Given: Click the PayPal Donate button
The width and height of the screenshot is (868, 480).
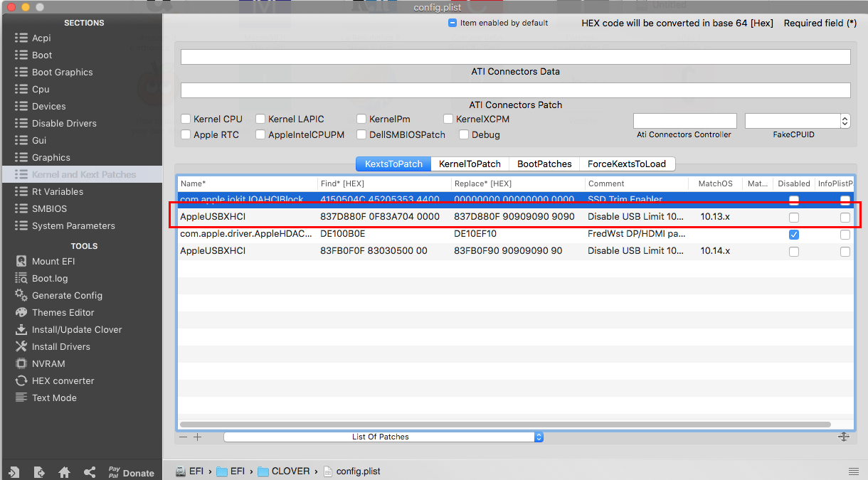Looking at the screenshot, I should (x=131, y=472).
